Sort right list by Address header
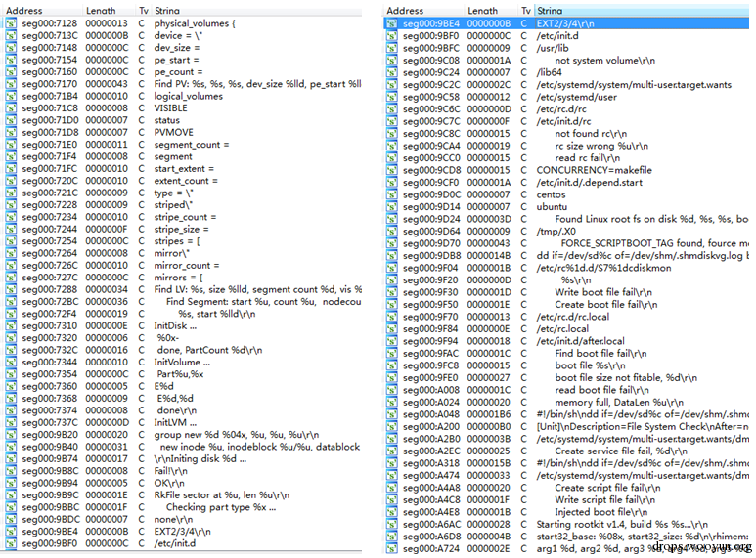 423,10
